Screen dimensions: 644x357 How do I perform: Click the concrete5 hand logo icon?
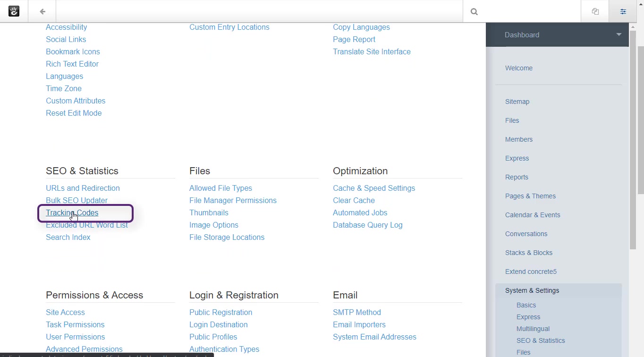click(14, 11)
